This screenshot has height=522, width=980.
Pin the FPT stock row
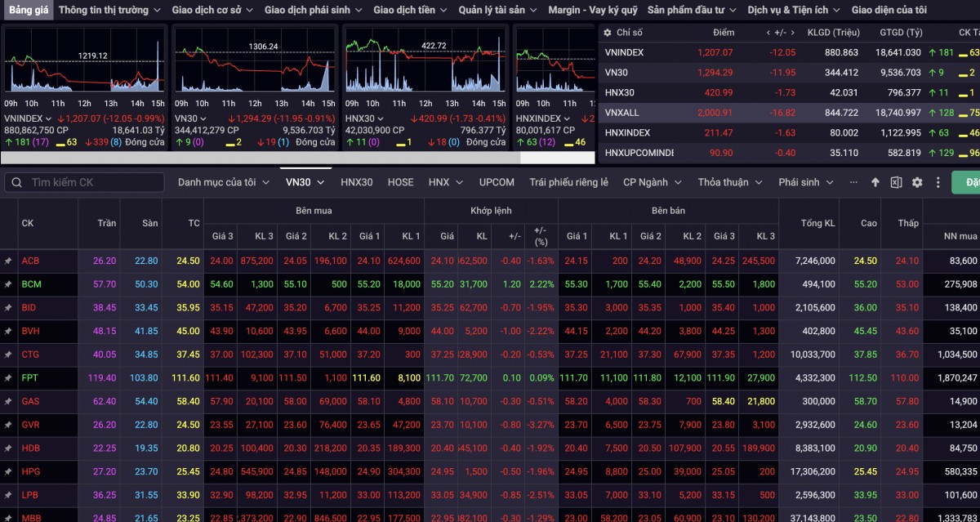(x=8, y=378)
